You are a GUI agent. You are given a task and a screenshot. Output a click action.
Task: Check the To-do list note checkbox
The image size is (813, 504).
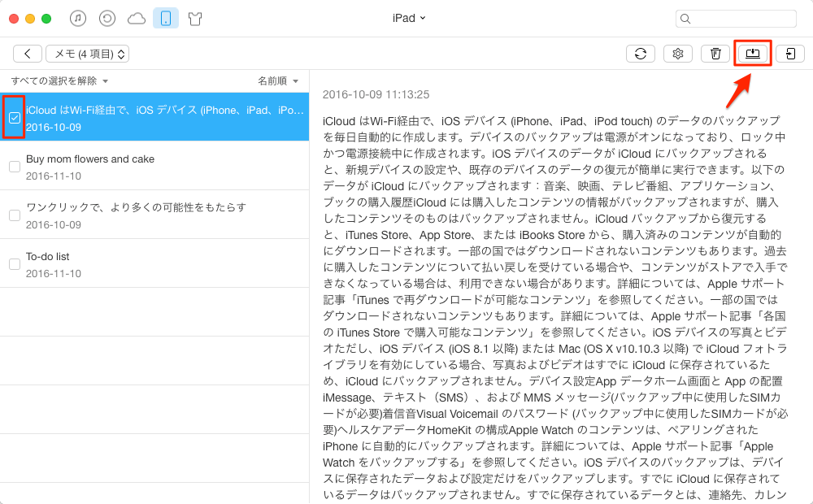(15, 264)
